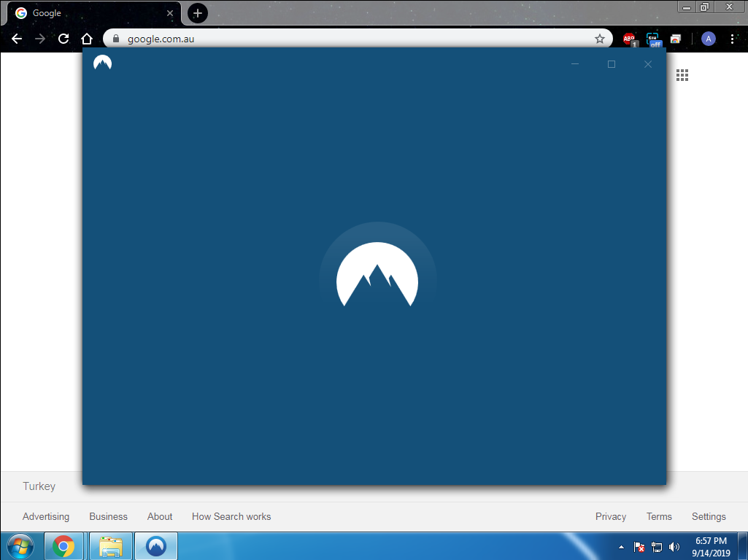
Task: Open Business footer link
Action: tap(108, 517)
